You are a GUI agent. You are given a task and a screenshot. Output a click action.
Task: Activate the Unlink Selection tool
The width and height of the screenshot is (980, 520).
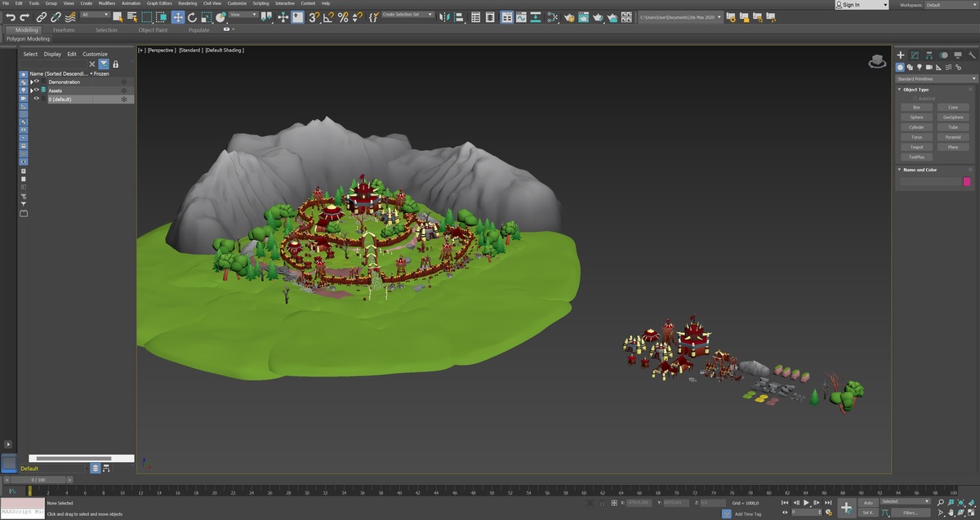click(56, 16)
